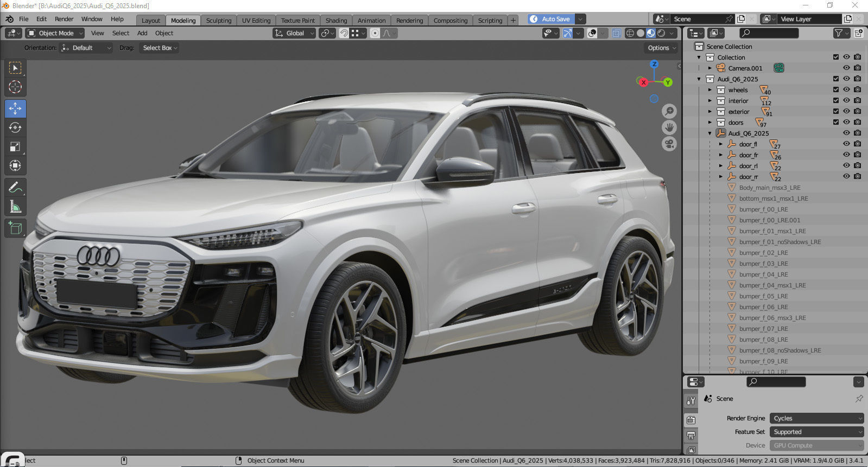Toggle snapping magnet
The image size is (868, 467).
click(x=344, y=33)
